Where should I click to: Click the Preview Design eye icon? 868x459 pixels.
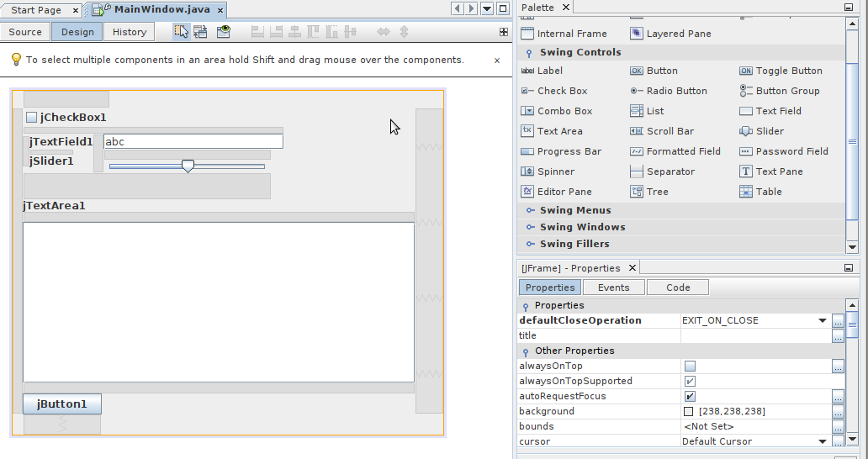click(x=223, y=32)
